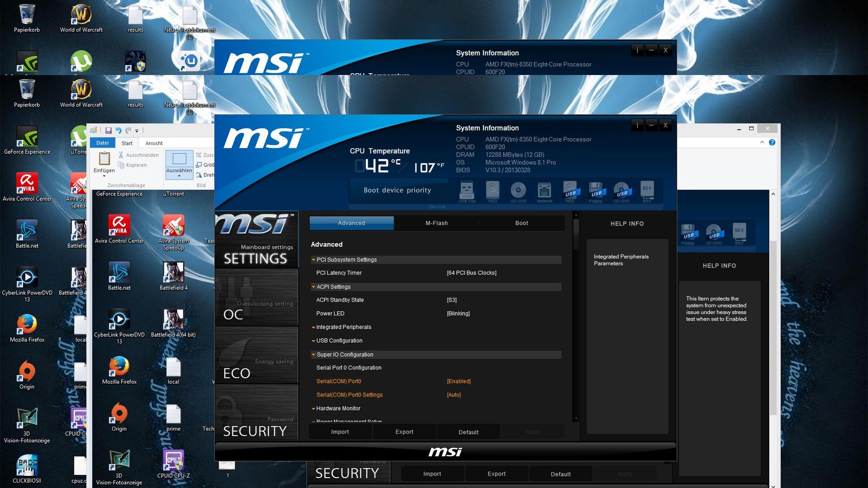Open Paint help via the question mark icon
Viewport: 868px width, 488px height.
tap(772, 142)
